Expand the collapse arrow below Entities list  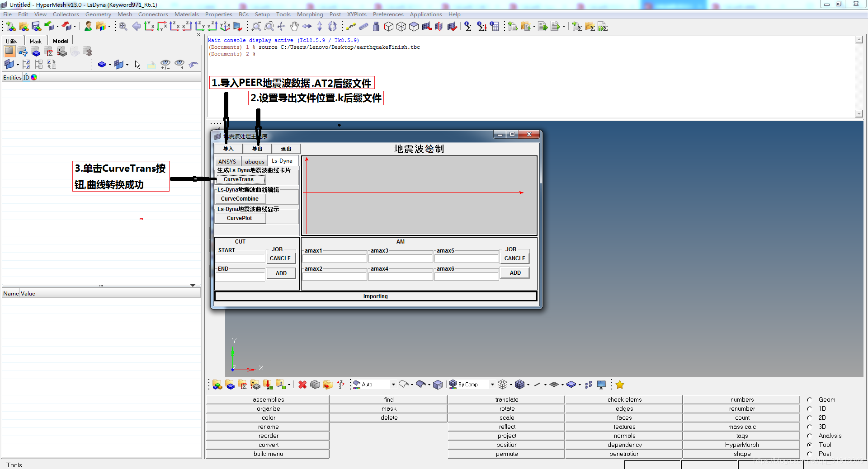(193, 286)
